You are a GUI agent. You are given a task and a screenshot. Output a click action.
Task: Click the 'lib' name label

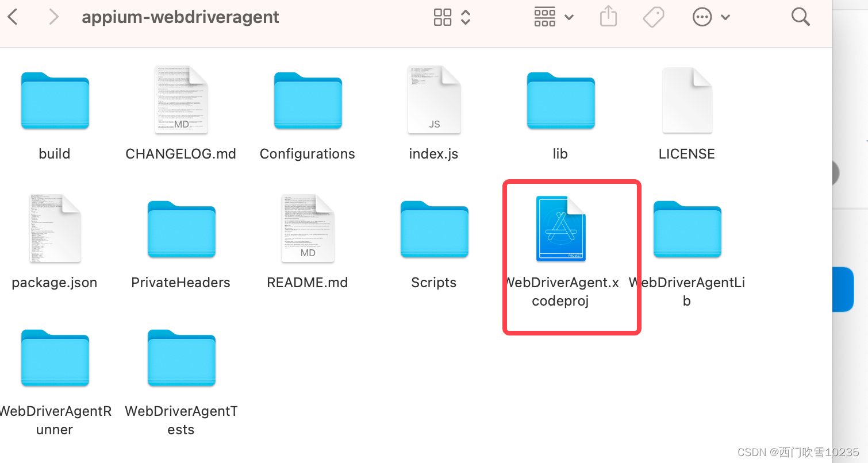point(560,154)
